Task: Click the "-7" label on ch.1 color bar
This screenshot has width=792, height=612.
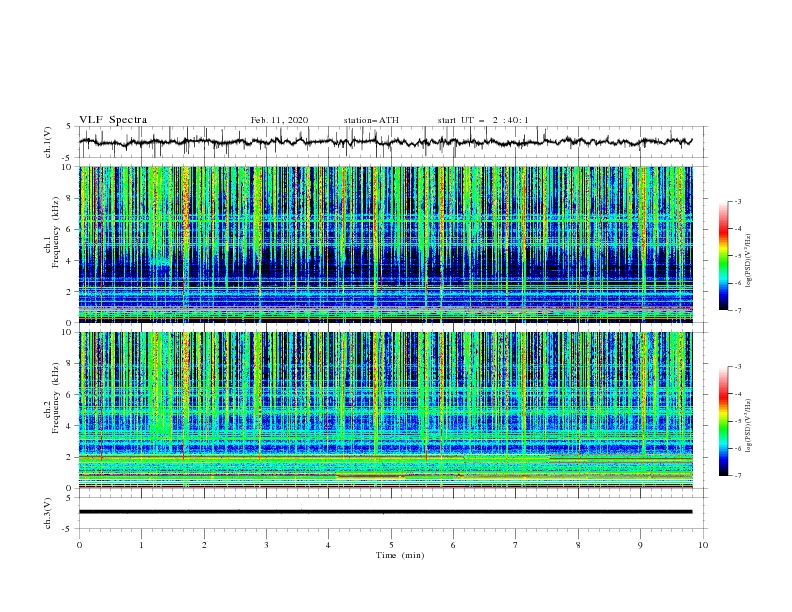Action: click(737, 310)
